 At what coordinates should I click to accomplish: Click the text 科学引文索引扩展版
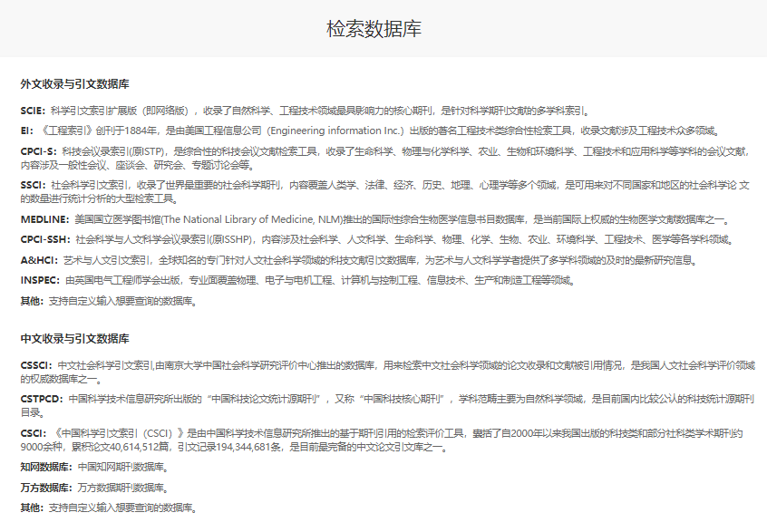(94, 111)
